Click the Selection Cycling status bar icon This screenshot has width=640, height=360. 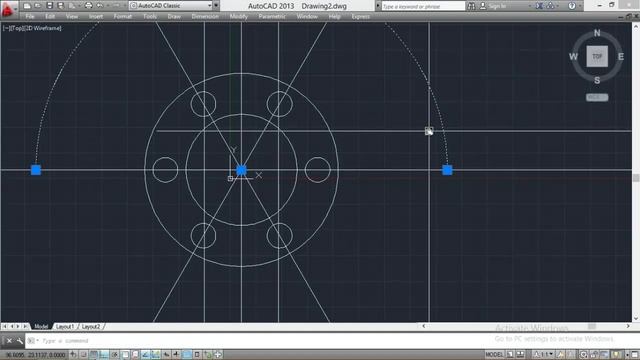pos(207,354)
